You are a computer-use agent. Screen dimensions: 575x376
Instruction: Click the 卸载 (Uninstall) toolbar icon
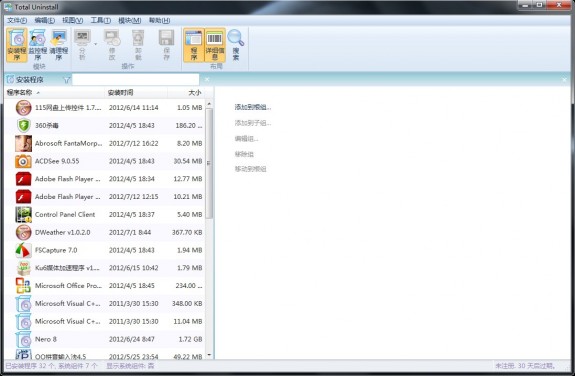(x=138, y=45)
